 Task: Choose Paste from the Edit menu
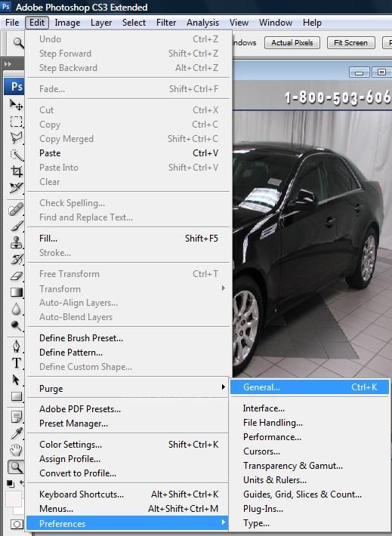(128, 153)
